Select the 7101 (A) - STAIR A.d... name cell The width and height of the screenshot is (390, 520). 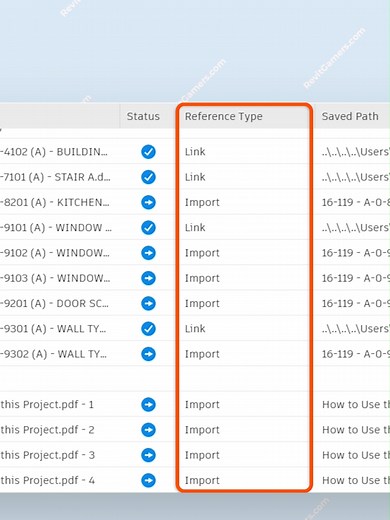point(55,177)
